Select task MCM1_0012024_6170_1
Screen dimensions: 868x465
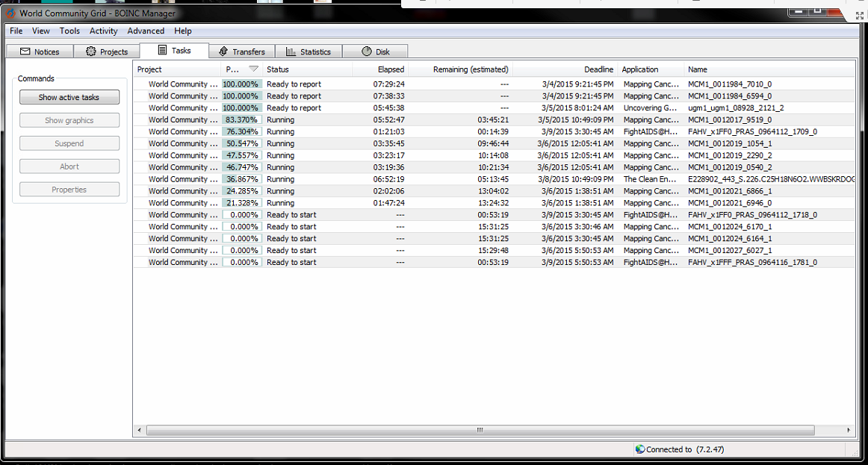(x=494, y=227)
